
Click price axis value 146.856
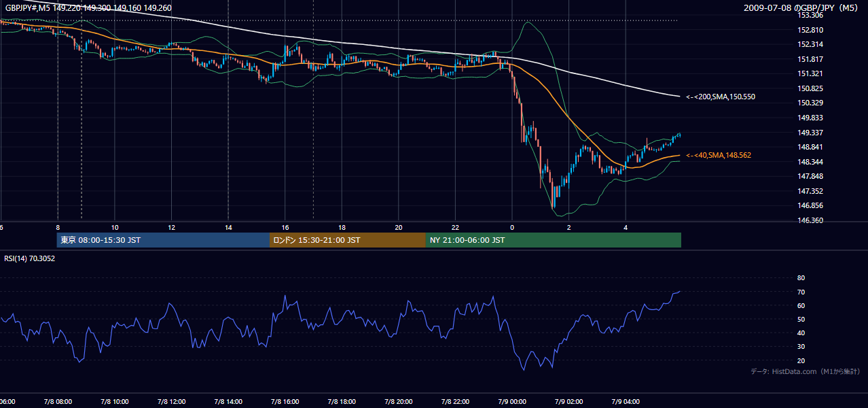pos(811,205)
